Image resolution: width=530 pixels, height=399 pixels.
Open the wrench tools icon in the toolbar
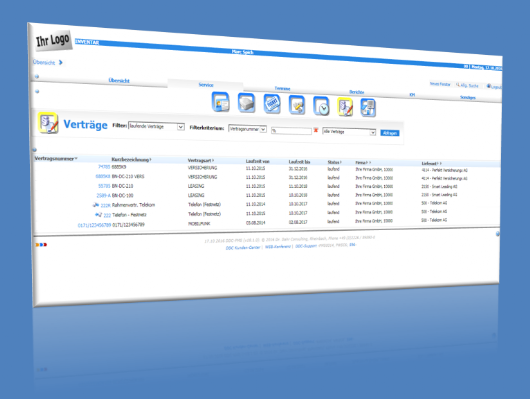(x=297, y=105)
